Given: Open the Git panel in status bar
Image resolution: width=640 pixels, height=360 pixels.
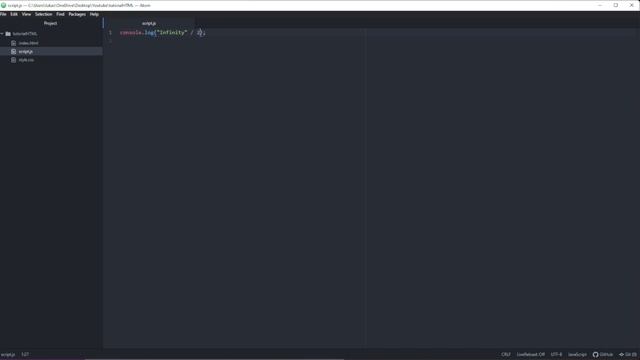Looking at the screenshot, I should point(628,355).
